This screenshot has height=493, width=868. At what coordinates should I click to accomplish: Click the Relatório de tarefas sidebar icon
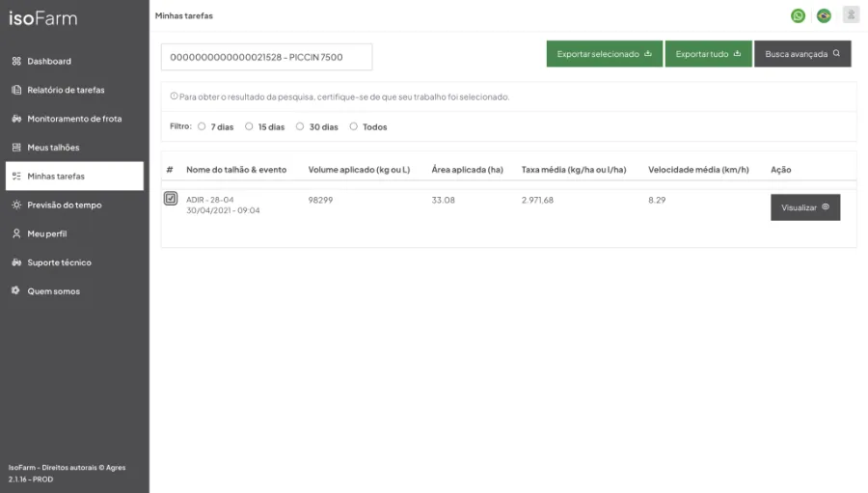click(x=16, y=90)
